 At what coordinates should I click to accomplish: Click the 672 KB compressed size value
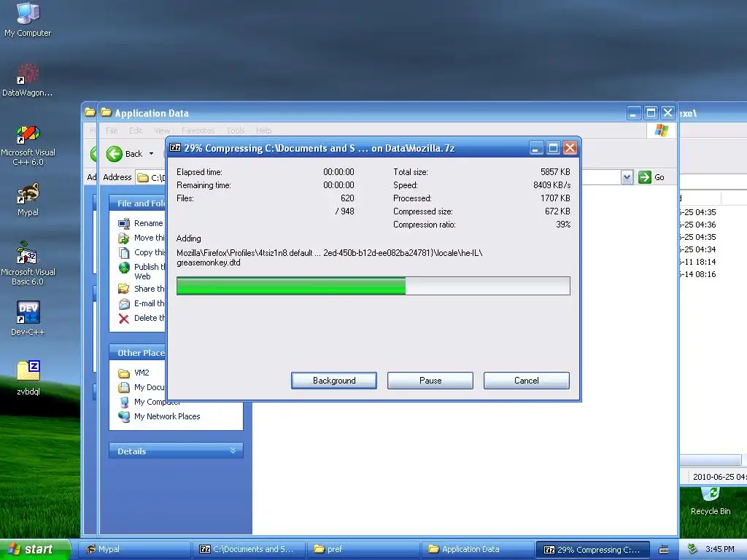coord(557,211)
